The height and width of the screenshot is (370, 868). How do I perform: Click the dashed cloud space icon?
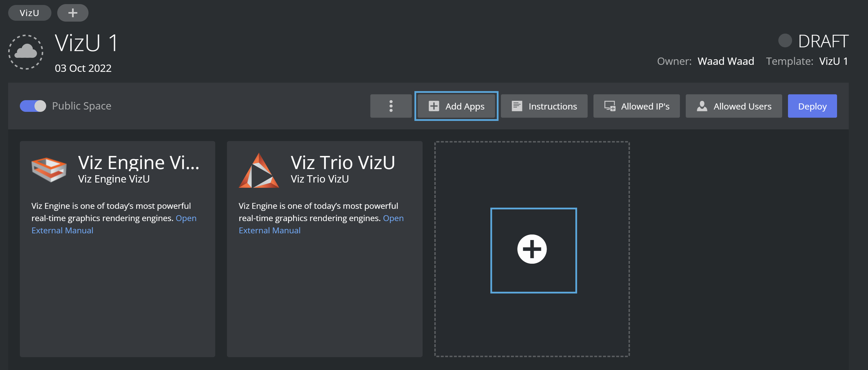26,52
